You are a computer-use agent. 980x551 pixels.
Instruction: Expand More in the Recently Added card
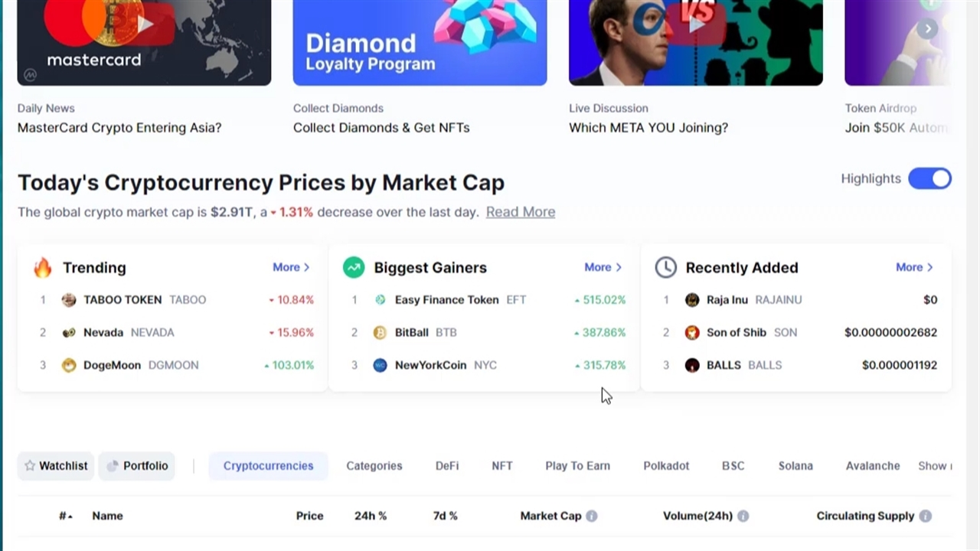[914, 267]
